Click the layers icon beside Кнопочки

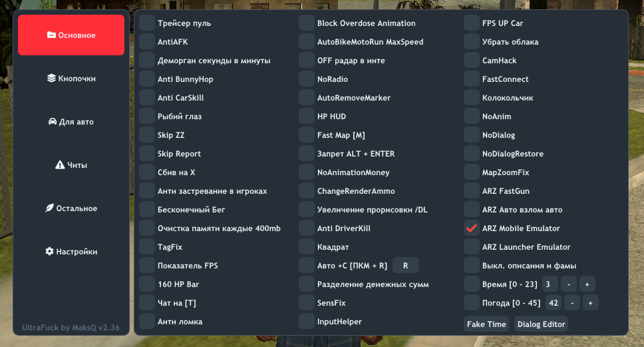tap(51, 79)
